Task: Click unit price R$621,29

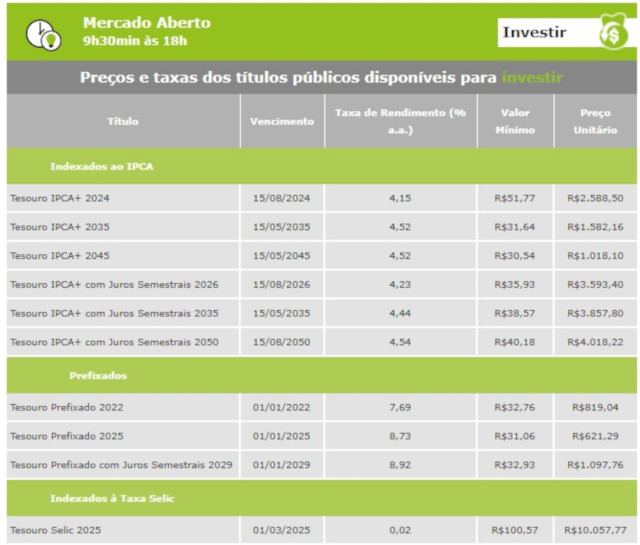Action: click(596, 436)
